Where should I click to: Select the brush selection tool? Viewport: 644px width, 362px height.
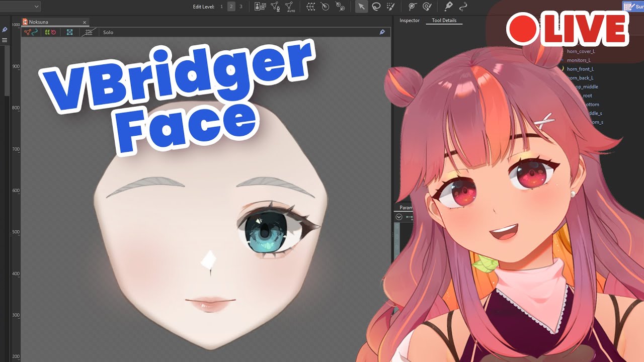390,7
